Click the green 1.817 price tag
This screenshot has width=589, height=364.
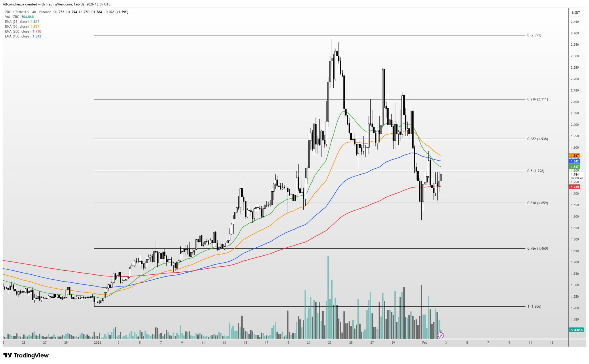coord(575,167)
